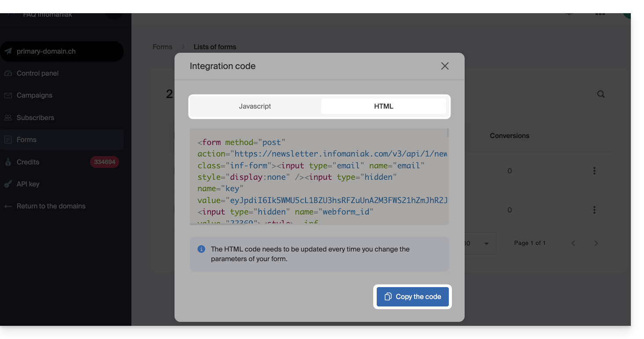Expand the rows-per-page dropdown arrow

(487, 244)
